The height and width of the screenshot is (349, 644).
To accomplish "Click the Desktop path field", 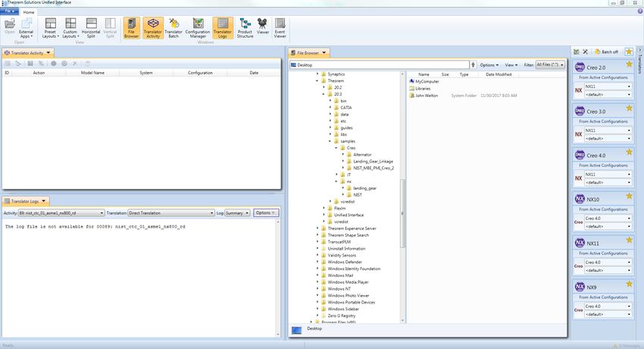I will (x=379, y=65).
